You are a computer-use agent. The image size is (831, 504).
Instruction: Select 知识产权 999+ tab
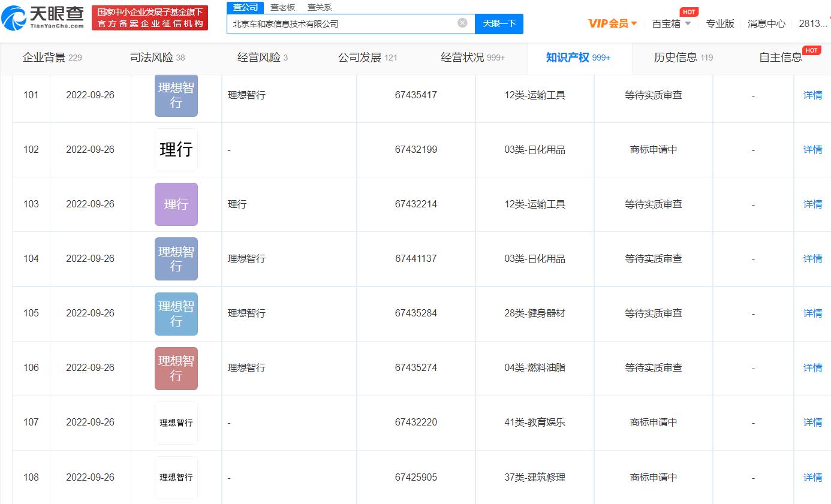tap(578, 58)
